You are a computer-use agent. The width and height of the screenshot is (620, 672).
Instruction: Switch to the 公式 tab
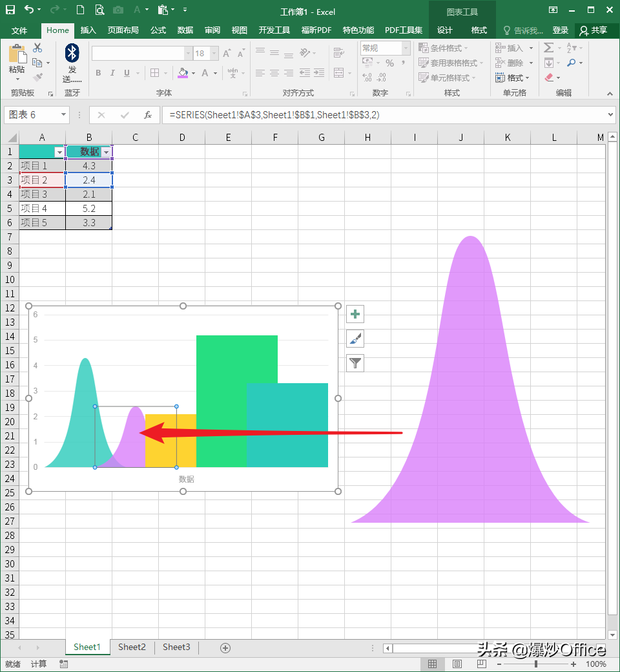[x=158, y=30]
